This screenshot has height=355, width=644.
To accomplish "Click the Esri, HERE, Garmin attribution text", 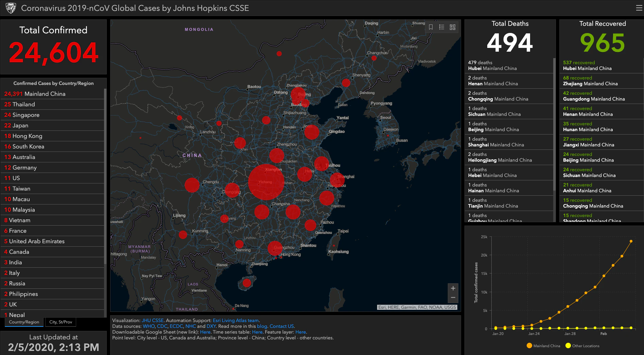I will point(417,307).
